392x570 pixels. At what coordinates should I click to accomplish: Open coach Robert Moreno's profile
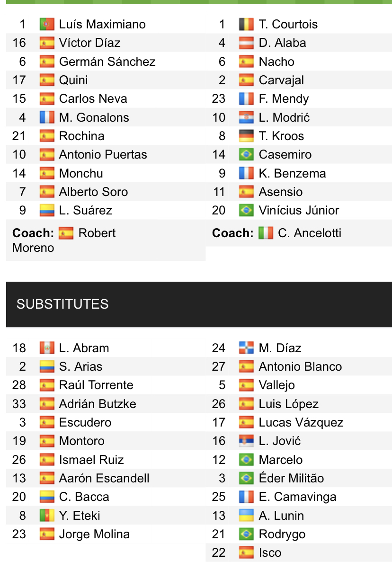(64, 240)
